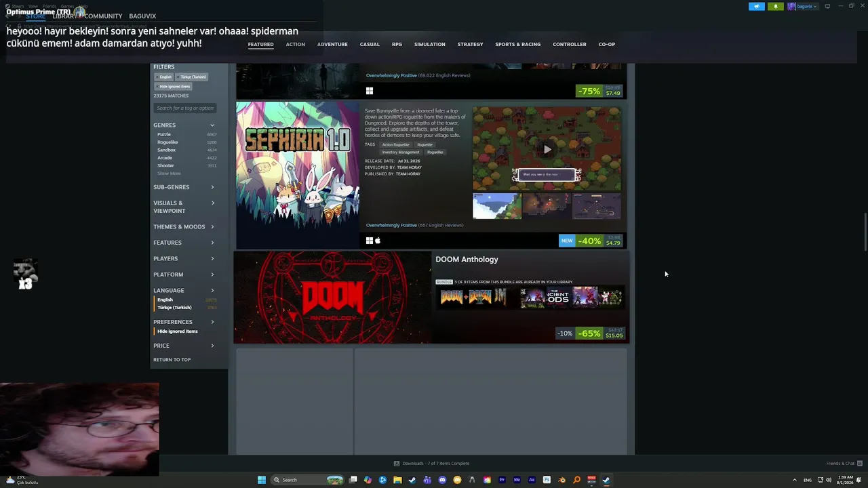Viewport: 868px width, 488px height.
Task: Switch to the Action tab
Action: point(295,45)
